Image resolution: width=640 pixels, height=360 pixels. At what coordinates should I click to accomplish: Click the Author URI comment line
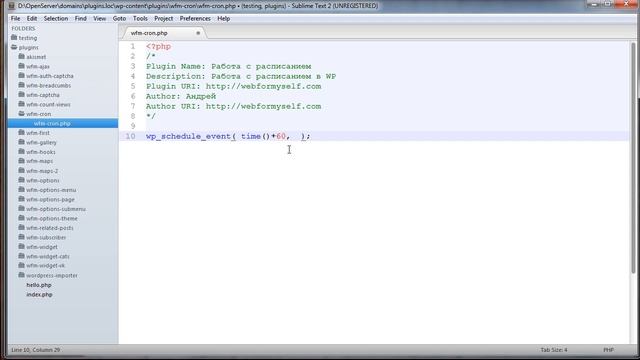pyautogui.click(x=233, y=106)
